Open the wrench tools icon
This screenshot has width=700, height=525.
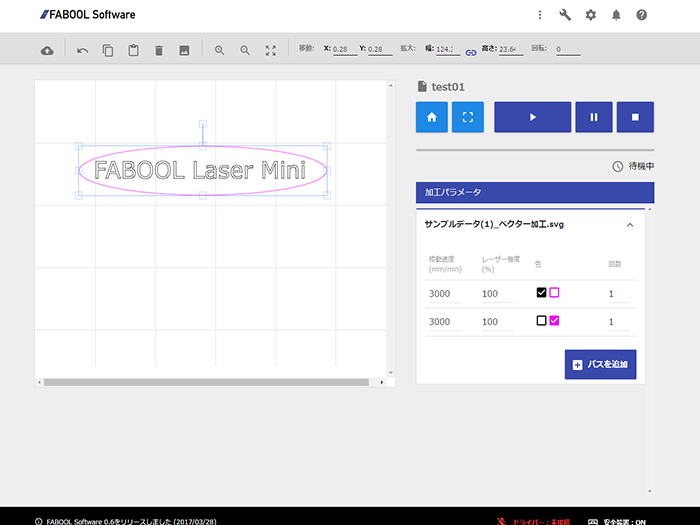[565, 15]
